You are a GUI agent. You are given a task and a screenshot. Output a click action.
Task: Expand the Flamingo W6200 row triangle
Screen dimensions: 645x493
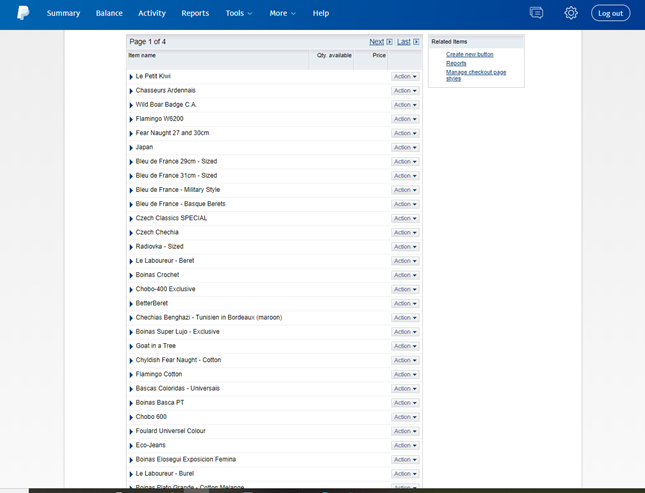[131, 119]
